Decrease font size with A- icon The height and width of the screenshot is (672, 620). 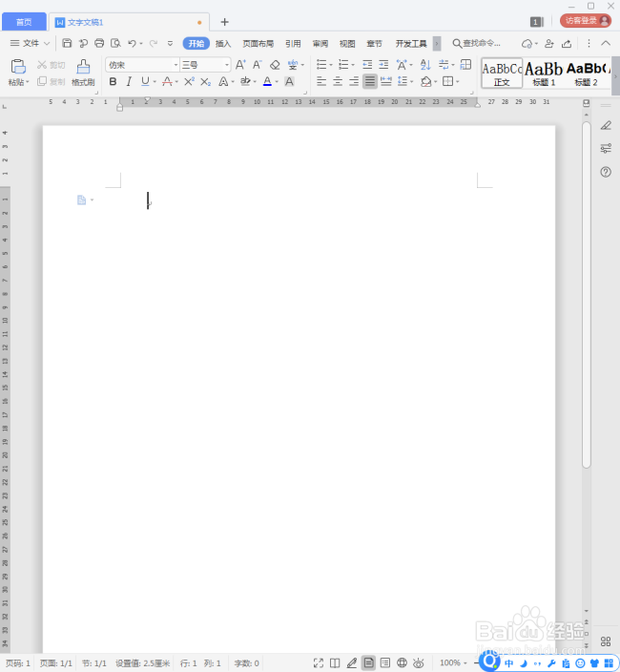(x=257, y=65)
